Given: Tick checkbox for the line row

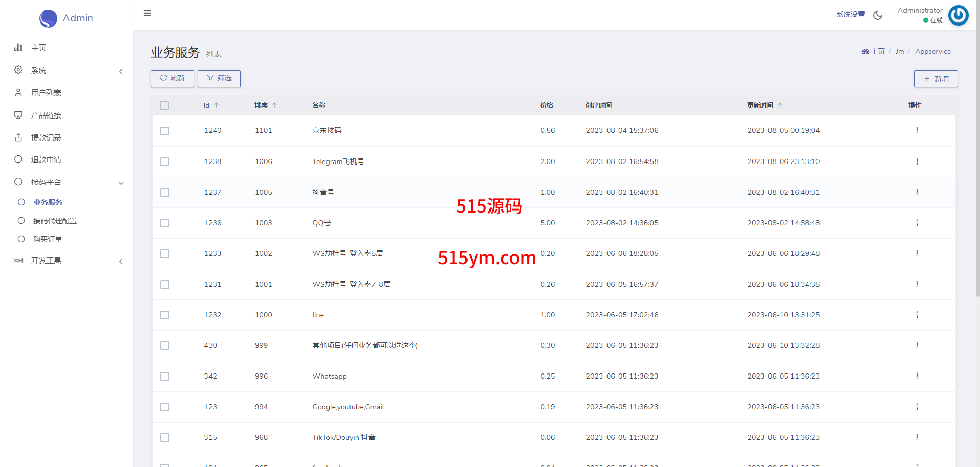Looking at the screenshot, I should [x=165, y=315].
